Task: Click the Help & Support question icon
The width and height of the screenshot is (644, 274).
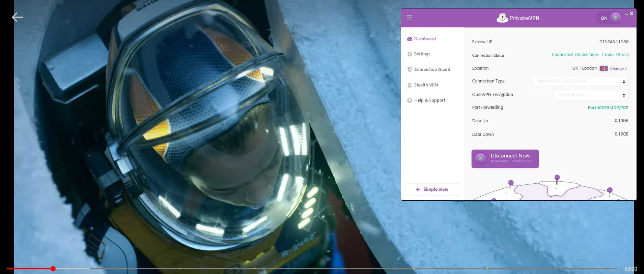Action: pyautogui.click(x=410, y=100)
